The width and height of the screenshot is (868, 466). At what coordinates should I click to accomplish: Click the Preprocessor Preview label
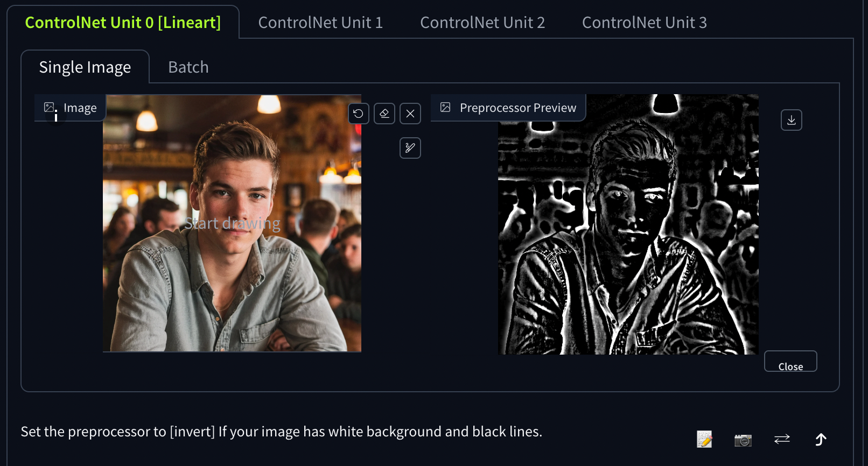pos(508,108)
